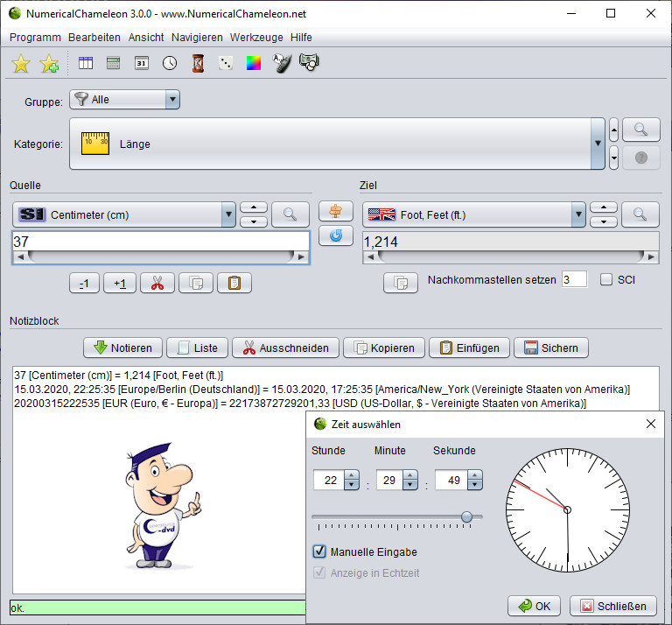The image size is (672, 625).
Task: Click the Nachkommastellen decimal places field
Action: click(x=574, y=280)
